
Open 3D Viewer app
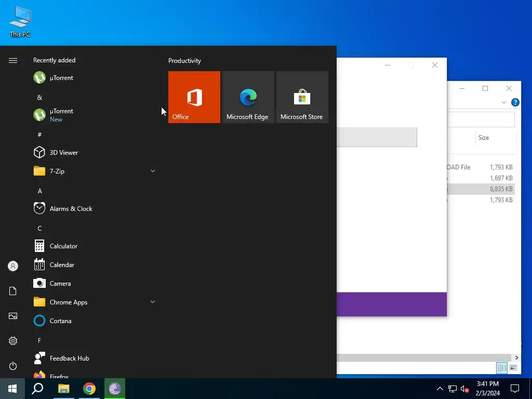click(95, 152)
